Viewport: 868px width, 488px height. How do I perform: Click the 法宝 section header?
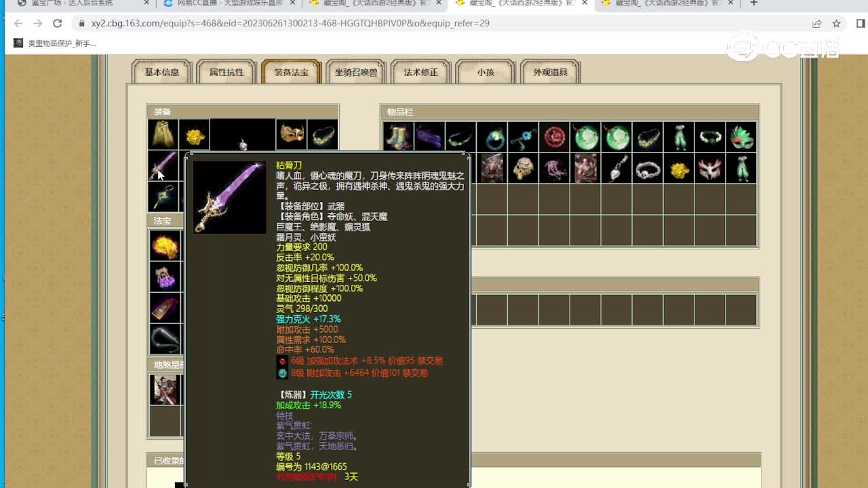tap(165, 221)
